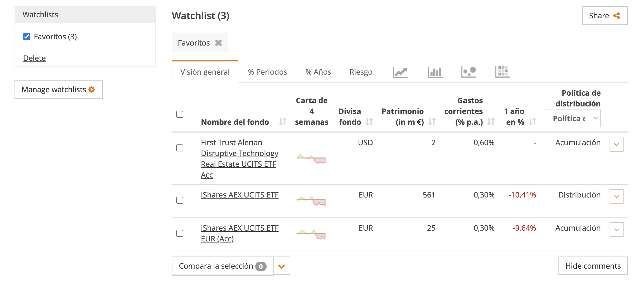
Task: Open the bubble chart view
Action: pyautogui.click(x=468, y=72)
